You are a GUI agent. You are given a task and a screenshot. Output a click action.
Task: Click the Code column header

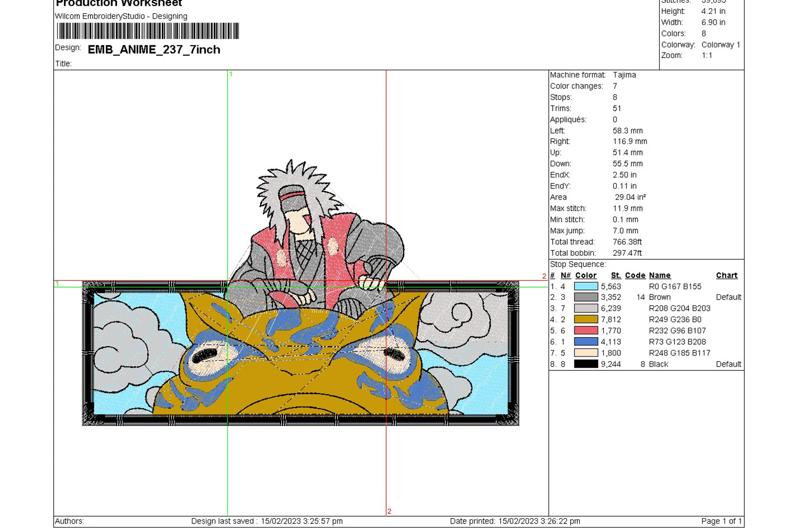[635, 276]
